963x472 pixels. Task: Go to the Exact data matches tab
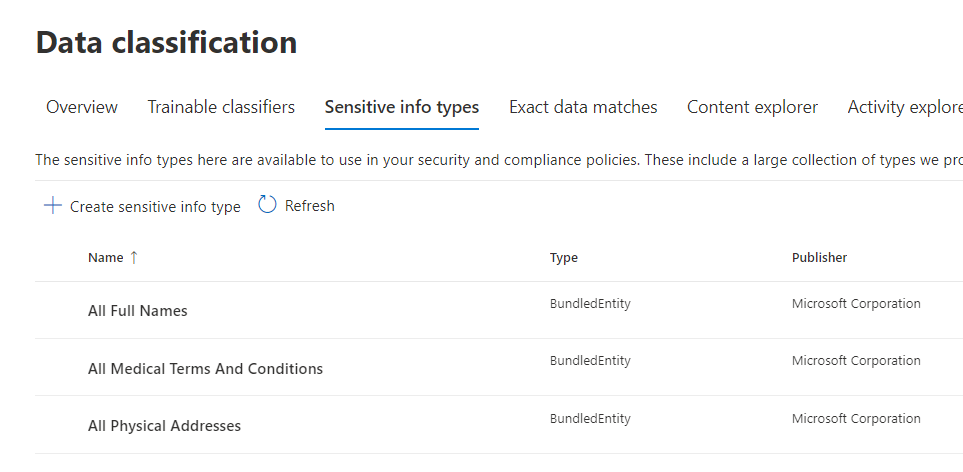pos(583,107)
